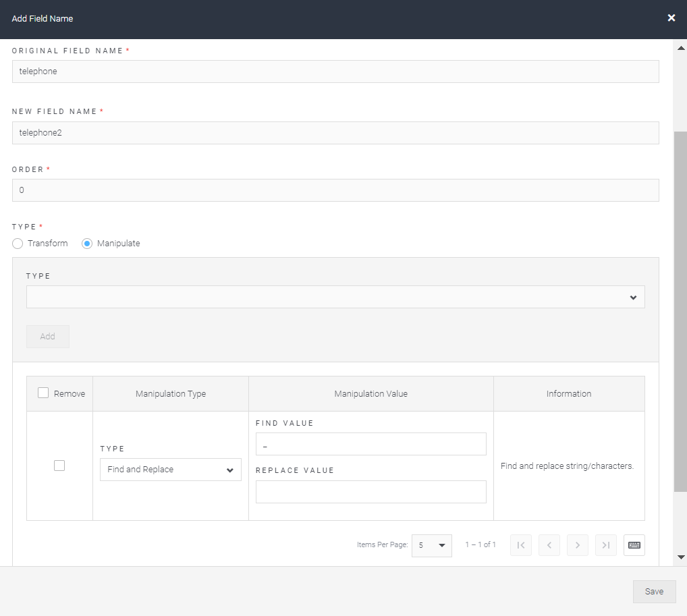
Task: Click the vertical scrollbar thumb
Action: (680, 312)
